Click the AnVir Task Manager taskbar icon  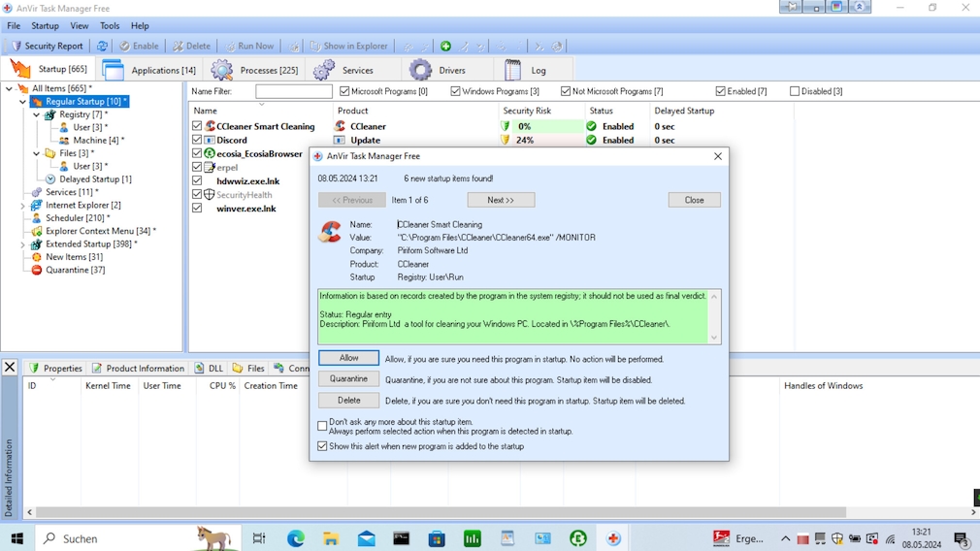pos(613,538)
